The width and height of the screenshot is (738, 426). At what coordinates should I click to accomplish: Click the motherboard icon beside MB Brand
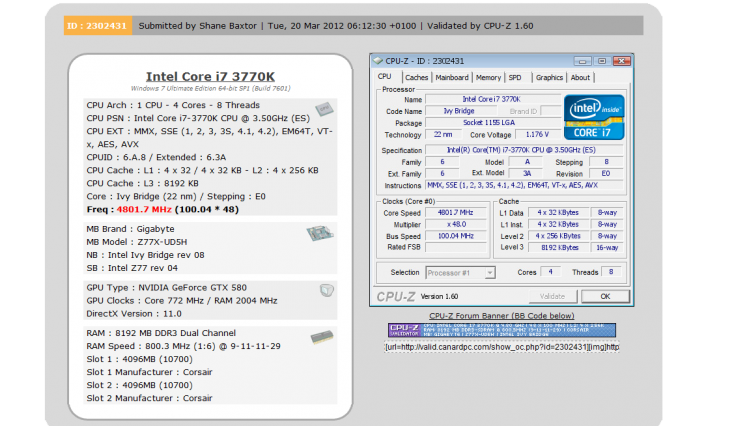[320, 233]
